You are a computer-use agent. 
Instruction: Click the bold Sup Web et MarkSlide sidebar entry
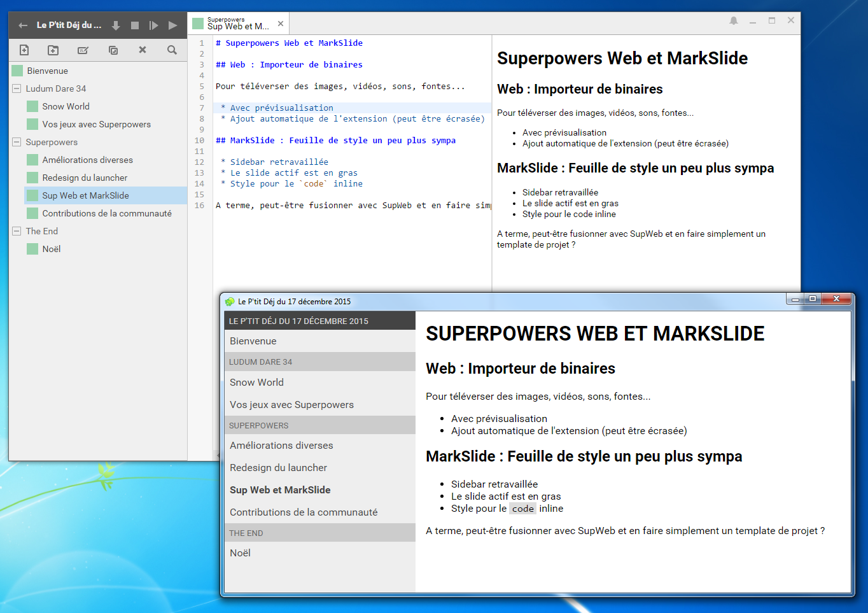pos(319,490)
